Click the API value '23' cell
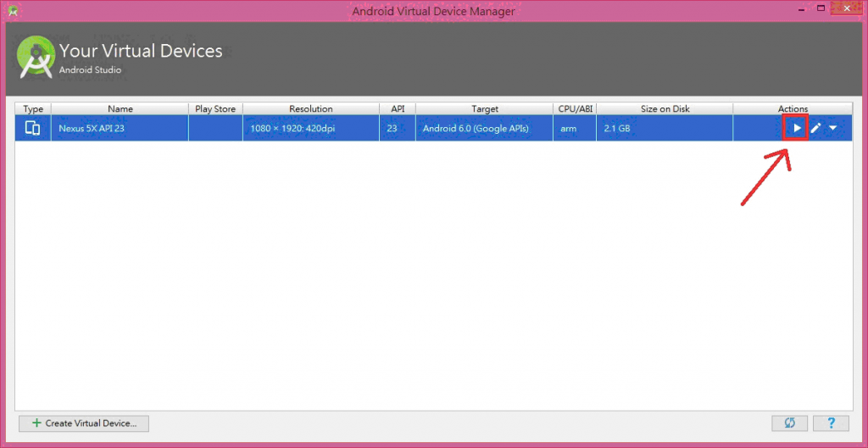The width and height of the screenshot is (868, 448). click(x=398, y=129)
